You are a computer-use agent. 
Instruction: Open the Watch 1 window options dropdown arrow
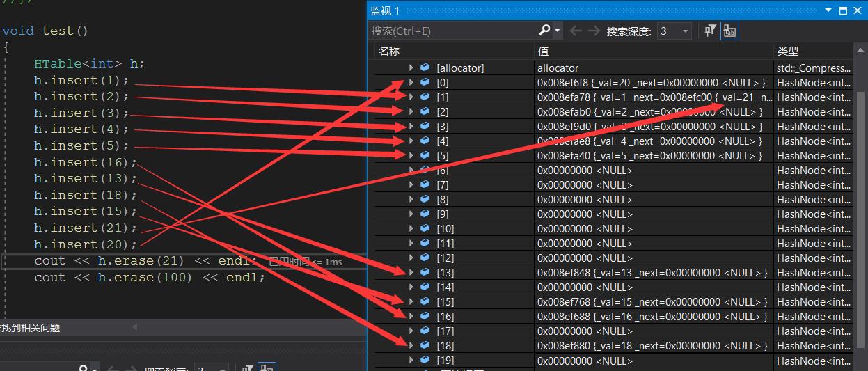(828, 10)
